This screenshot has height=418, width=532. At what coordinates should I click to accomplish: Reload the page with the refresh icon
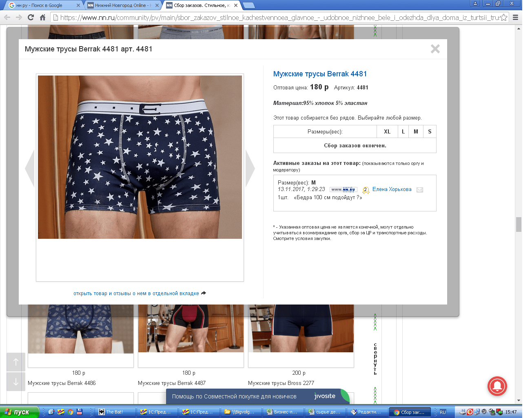(31, 17)
